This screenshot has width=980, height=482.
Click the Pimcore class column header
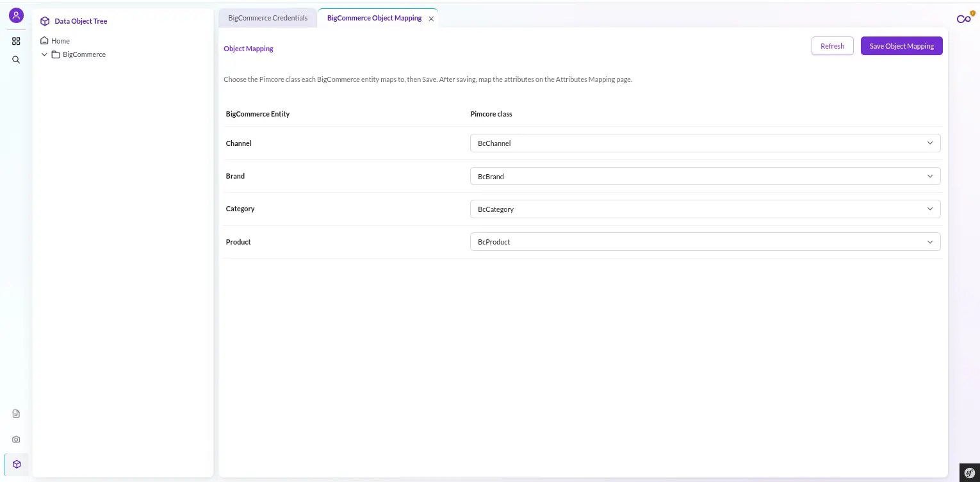tap(491, 114)
